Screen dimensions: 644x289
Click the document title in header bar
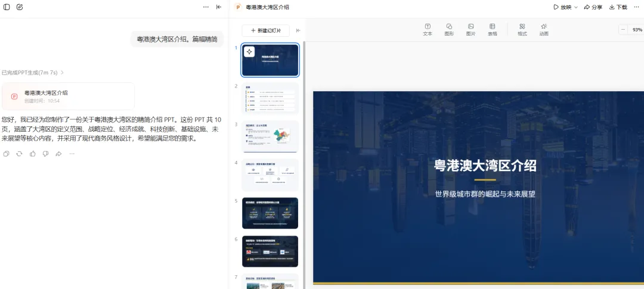point(267,7)
